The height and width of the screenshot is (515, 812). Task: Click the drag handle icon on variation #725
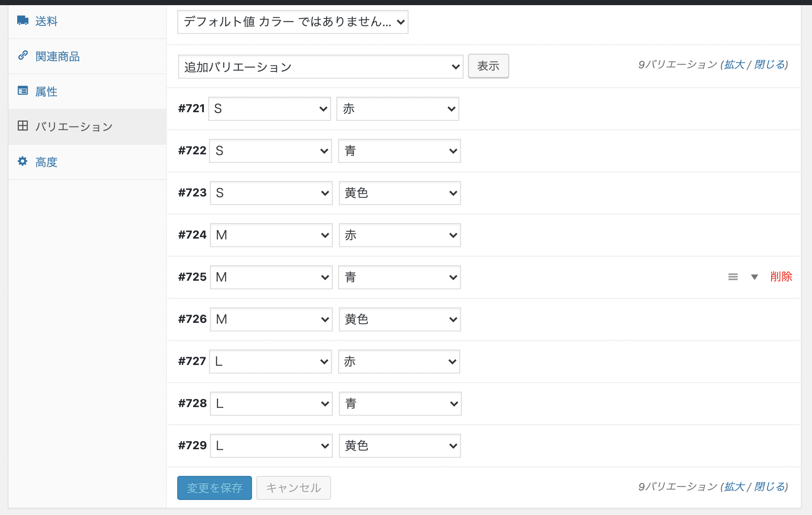pos(733,277)
